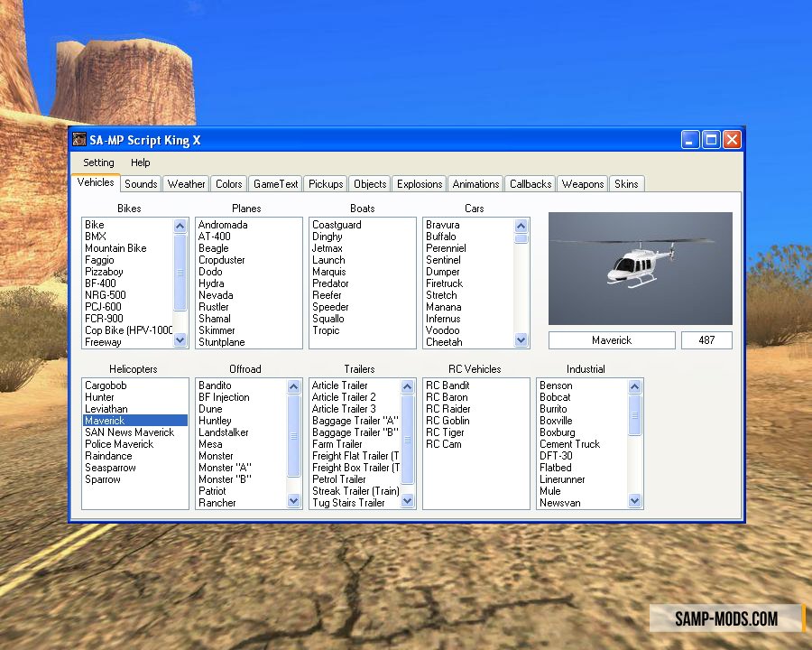The height and width of the screenshot is (650, 812).
Task: Switch to the Sounds tab
Action: [x=141, y=184]
